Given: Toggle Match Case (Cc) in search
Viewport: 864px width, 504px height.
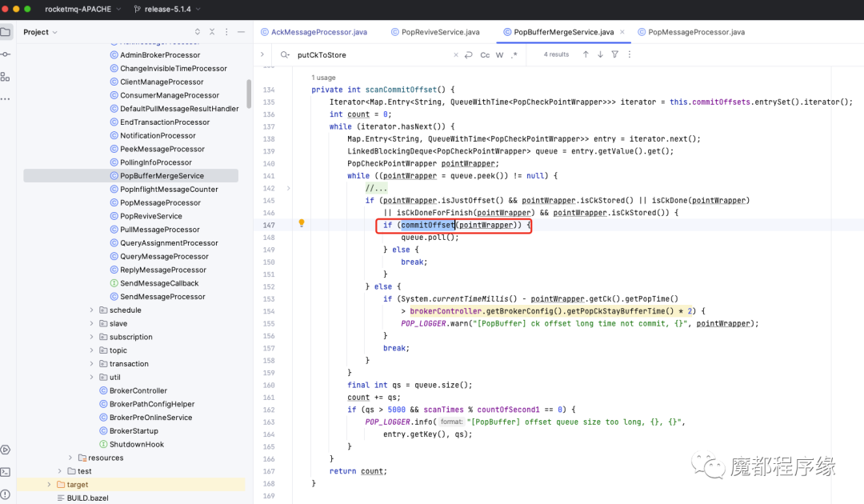Looking at the screenshot, I should point(485,54).
